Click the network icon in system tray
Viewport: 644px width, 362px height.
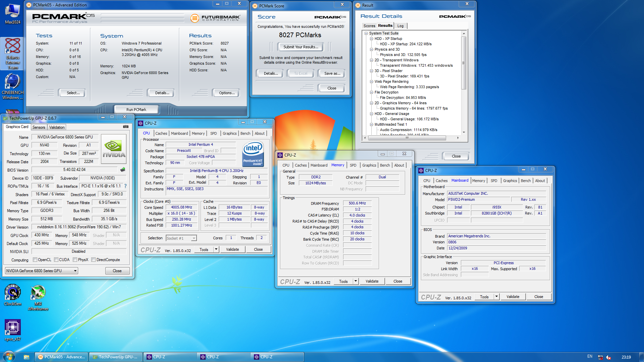click(x=600, y=357)
